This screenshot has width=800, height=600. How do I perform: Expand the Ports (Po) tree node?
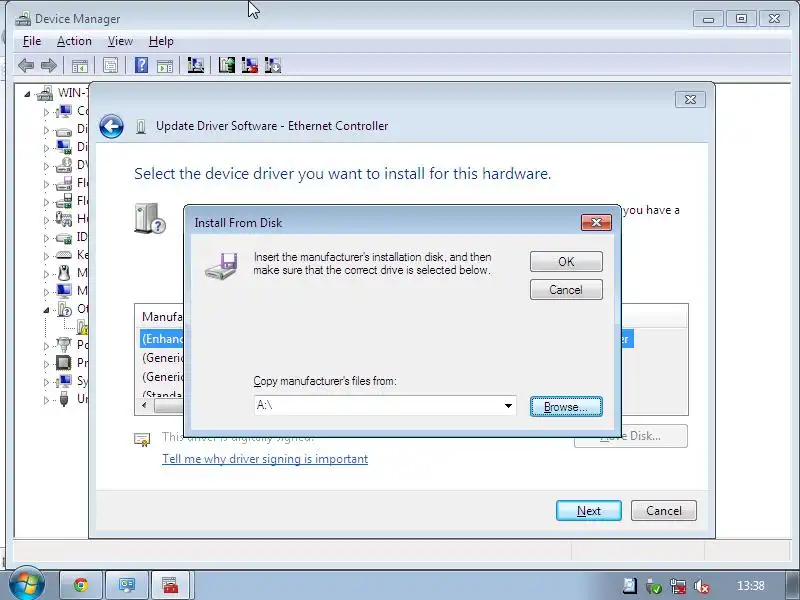click(x=46, y=345)
